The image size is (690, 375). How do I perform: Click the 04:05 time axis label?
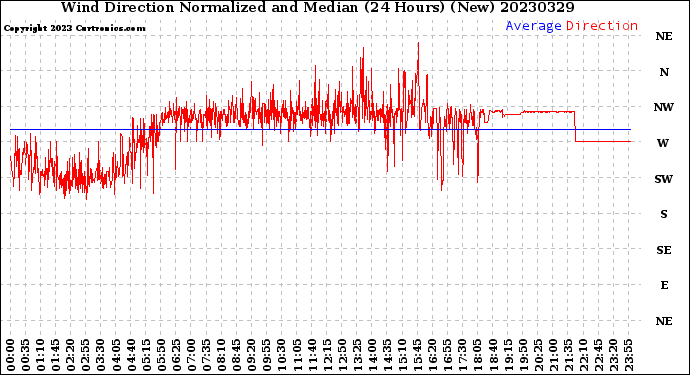tap(116, 355)
